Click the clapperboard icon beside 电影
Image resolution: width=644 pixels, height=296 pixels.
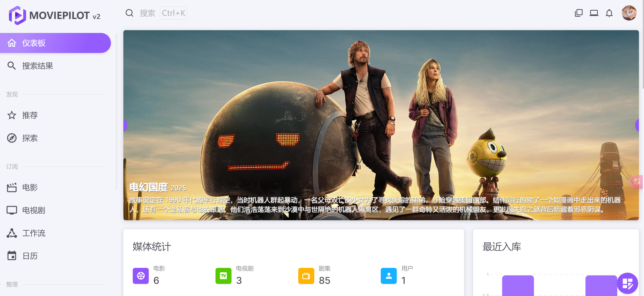[12, 188]
